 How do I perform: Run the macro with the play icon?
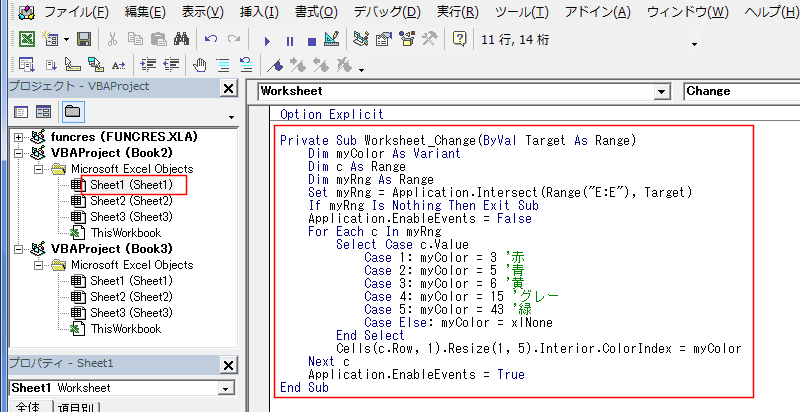pos(267,41)
